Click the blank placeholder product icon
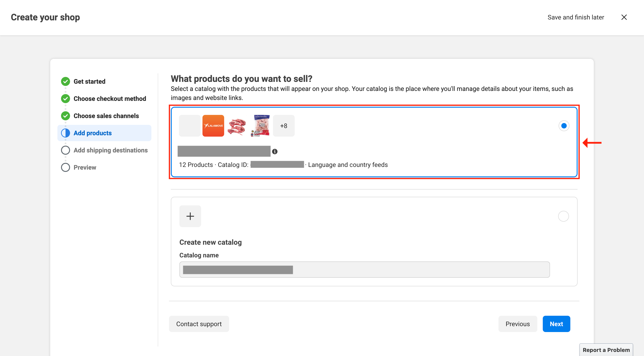 pyautogui.click(x=190, y=126)
